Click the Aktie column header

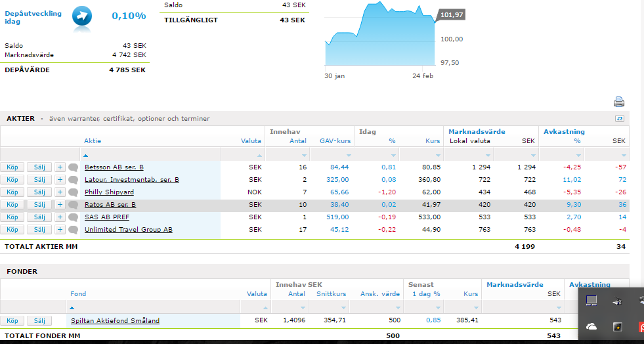coord(93,140)
